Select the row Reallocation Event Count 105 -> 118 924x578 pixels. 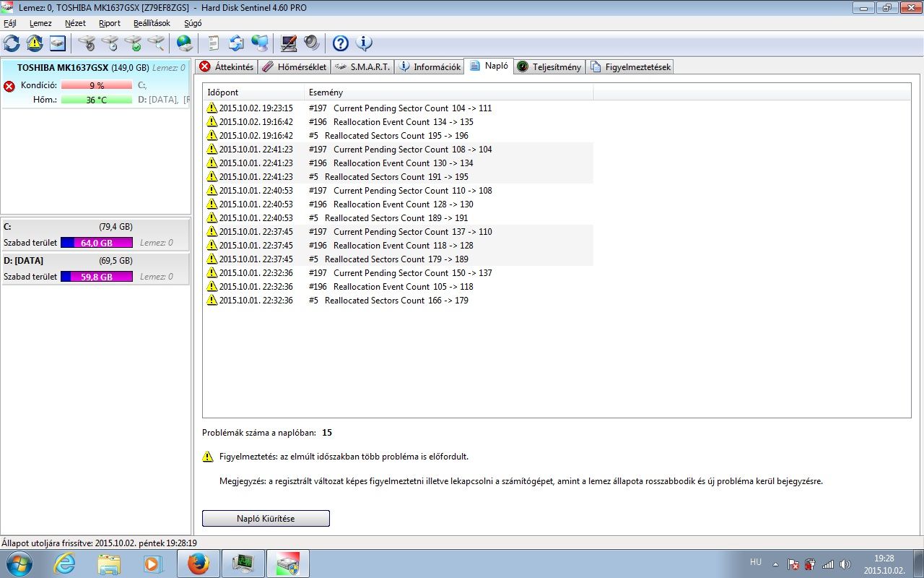[x=398, y=286]
